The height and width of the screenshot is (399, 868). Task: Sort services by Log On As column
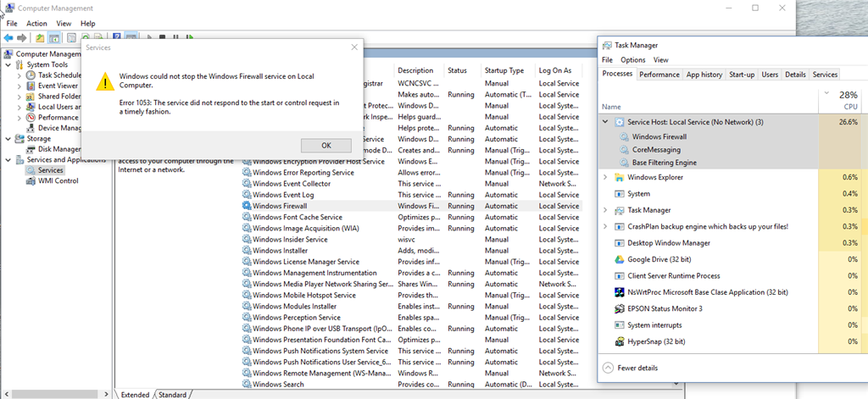click(x=558, y=70)
